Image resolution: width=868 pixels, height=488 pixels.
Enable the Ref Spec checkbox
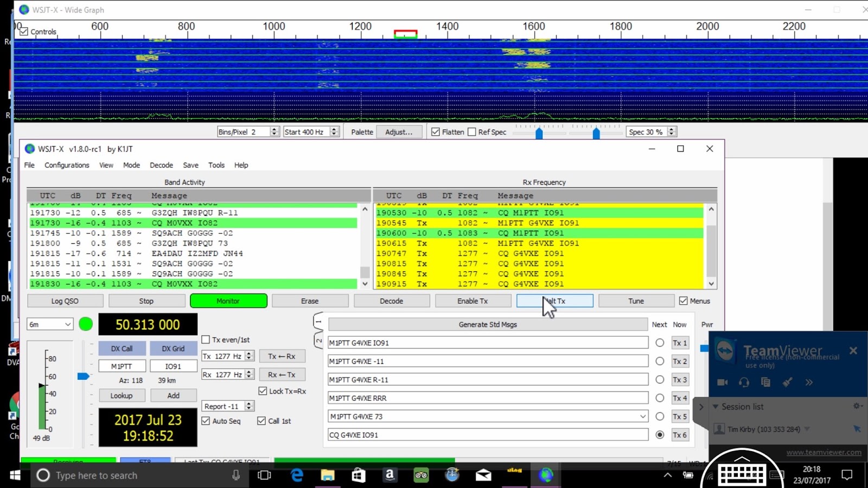pos(471,132)
